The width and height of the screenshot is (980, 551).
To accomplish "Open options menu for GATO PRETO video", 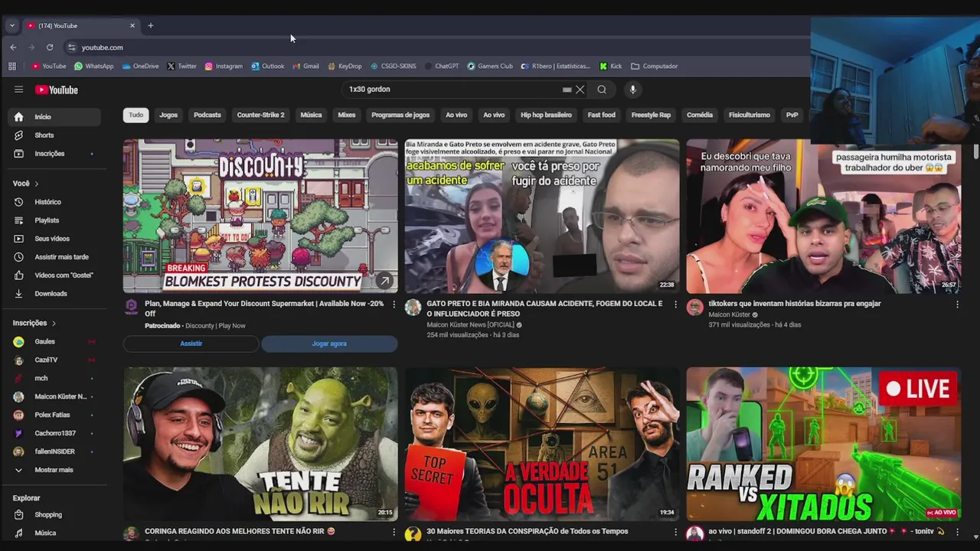I will [x=675, y=305].
